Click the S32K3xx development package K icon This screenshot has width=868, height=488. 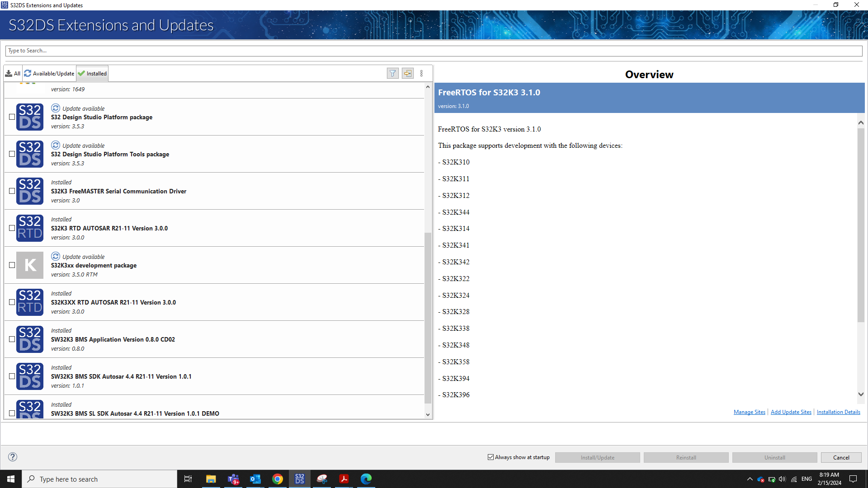point(30,265)
